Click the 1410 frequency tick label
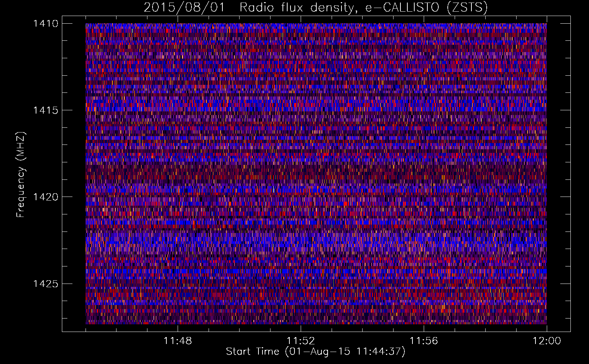This screenshot has height=364, width=589. [46, 24]
